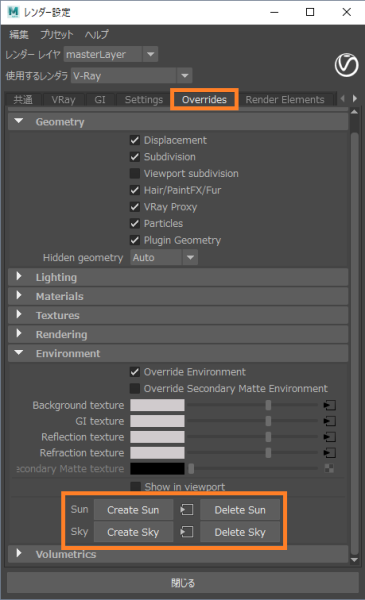Click the Sky connection icon

(187, 532)
